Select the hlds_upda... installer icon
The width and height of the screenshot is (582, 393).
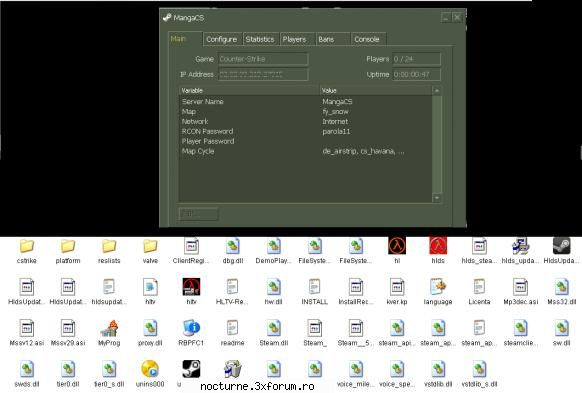pos(520,246)
